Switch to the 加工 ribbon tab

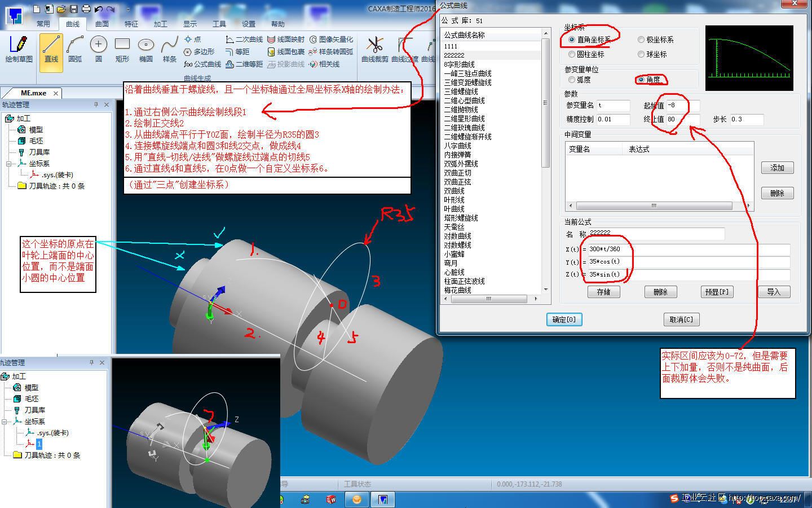pos(161,24)
